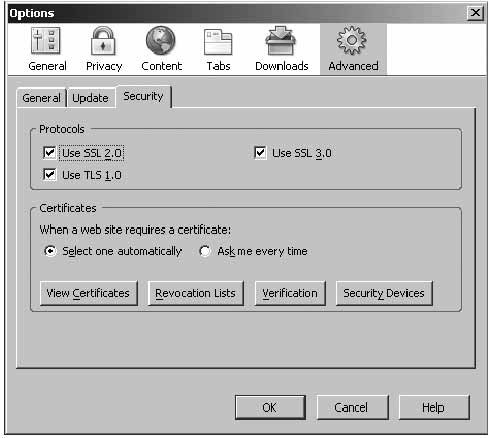The image size is (489, 438).
Task: Confirm options with OK
Action: 270,407
